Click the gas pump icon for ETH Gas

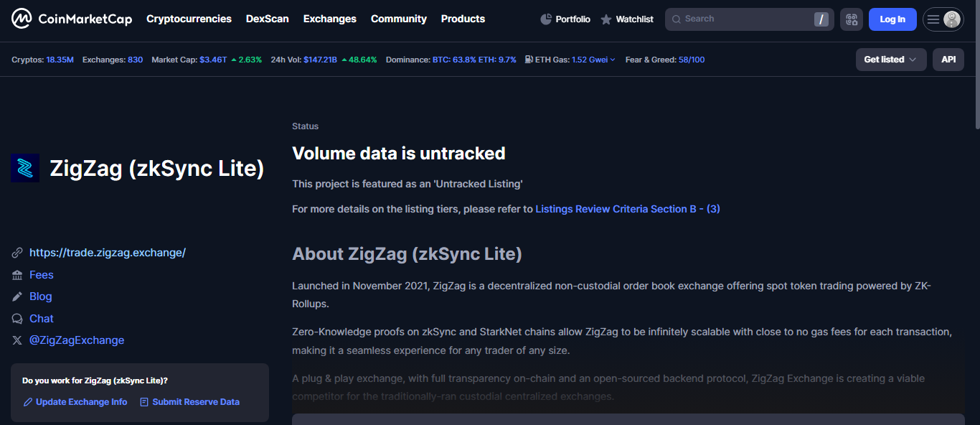pos(529,60)
